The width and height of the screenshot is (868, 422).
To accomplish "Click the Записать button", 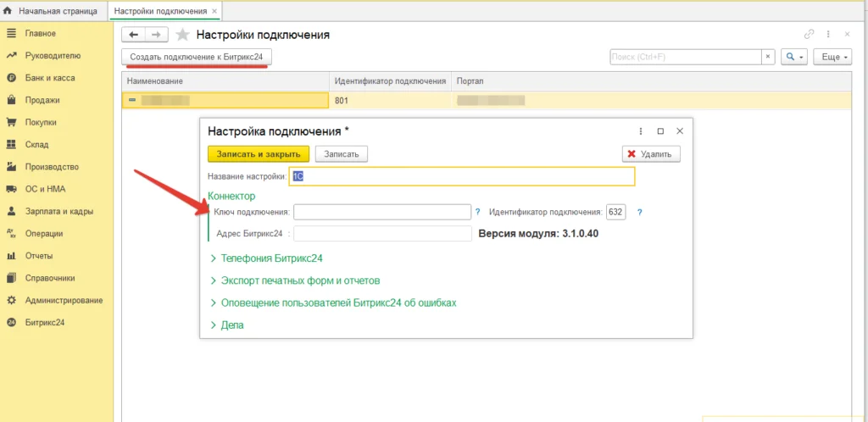I will click(x=342, y=153).
